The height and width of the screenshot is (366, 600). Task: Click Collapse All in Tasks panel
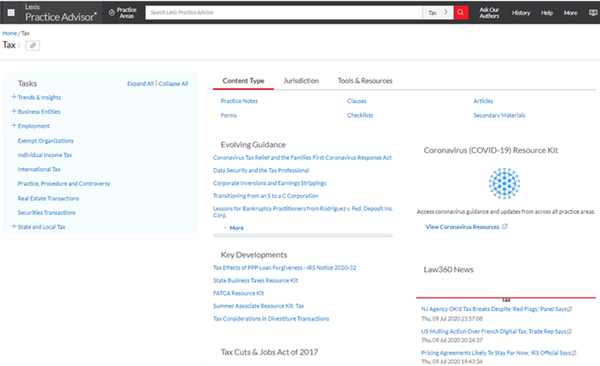tap(173, 83)
